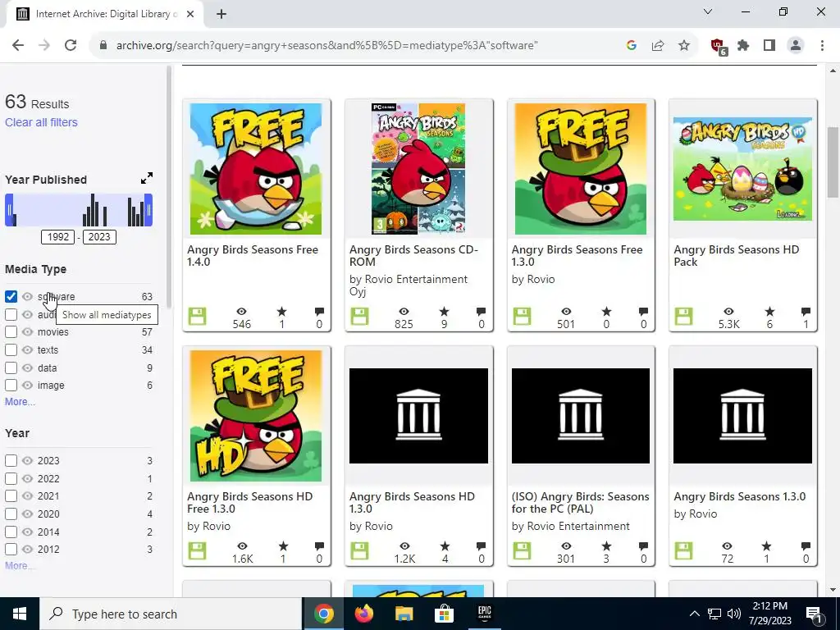Viewport: 840px width, 630px height.
Task: Open Chrome from the taskbar
Action: click(x=323, y=614)
